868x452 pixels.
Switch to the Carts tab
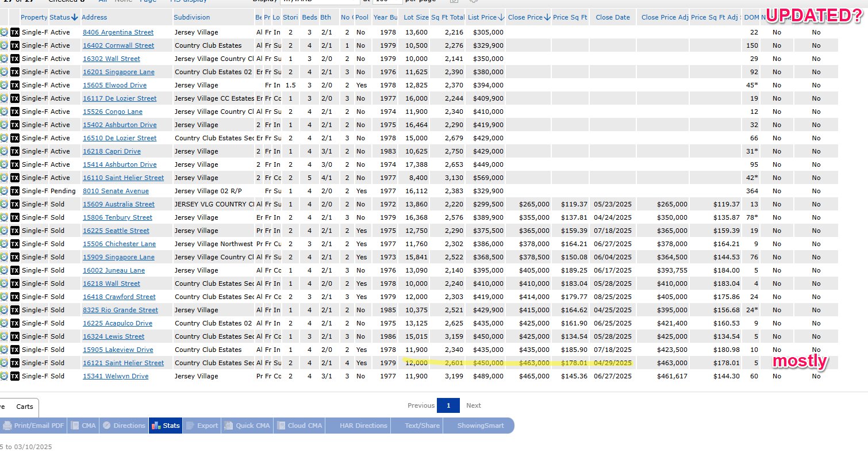[25, 407]
